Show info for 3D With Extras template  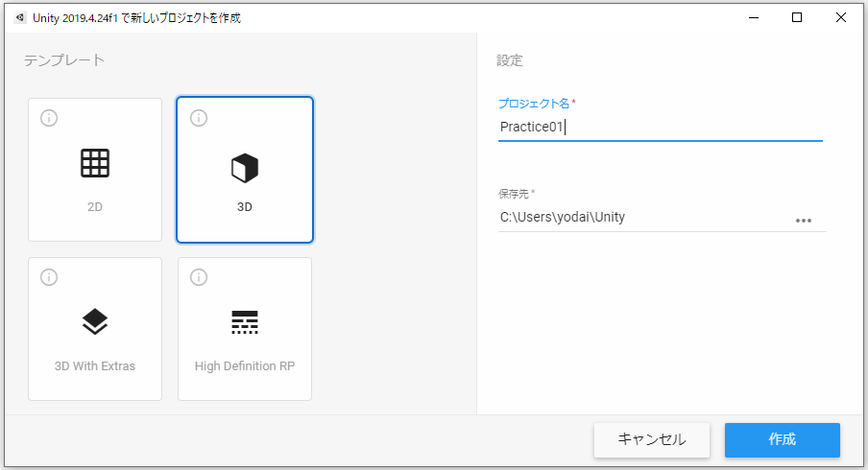(49, 277)
